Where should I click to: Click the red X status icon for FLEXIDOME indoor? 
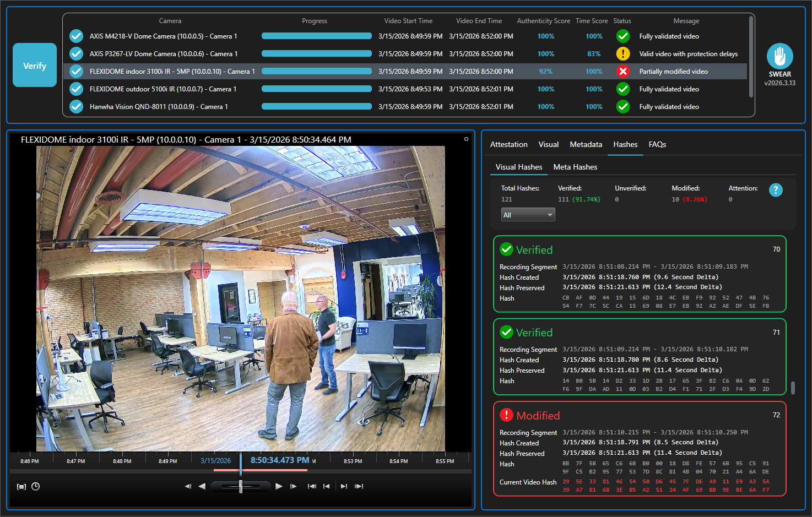pyautogui.click(x=622, y=72)
